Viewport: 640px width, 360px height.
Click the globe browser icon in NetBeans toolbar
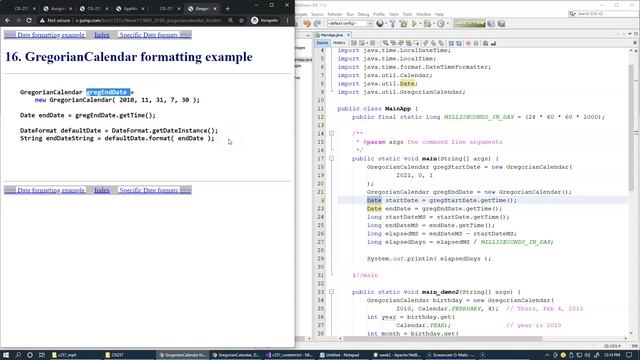point(380,24)
